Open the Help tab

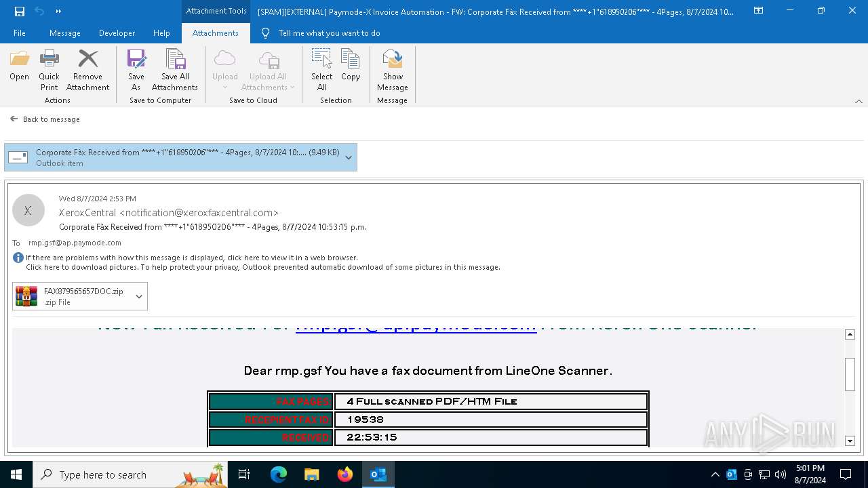pos(161,33)
